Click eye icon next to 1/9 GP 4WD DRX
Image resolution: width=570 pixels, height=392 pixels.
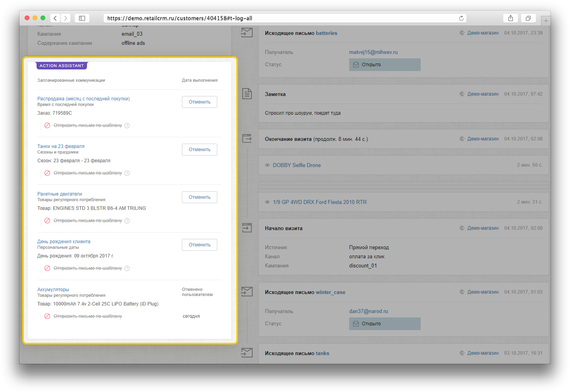[x=267, y=202]
